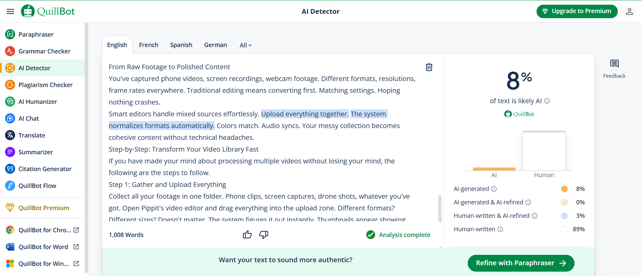Click the white Human-written color swatch
Screen dimensions: 644x276
coord(564,229)
